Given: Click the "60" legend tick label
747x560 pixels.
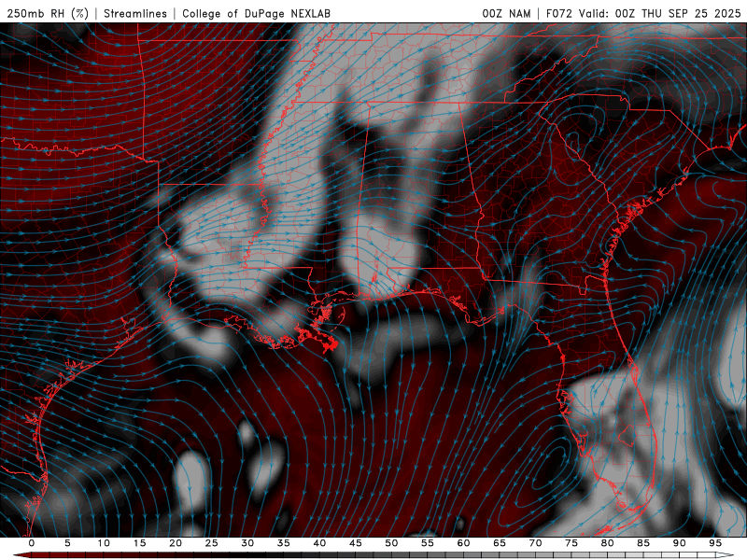Looking at the screenshot, I should point(463,543).
